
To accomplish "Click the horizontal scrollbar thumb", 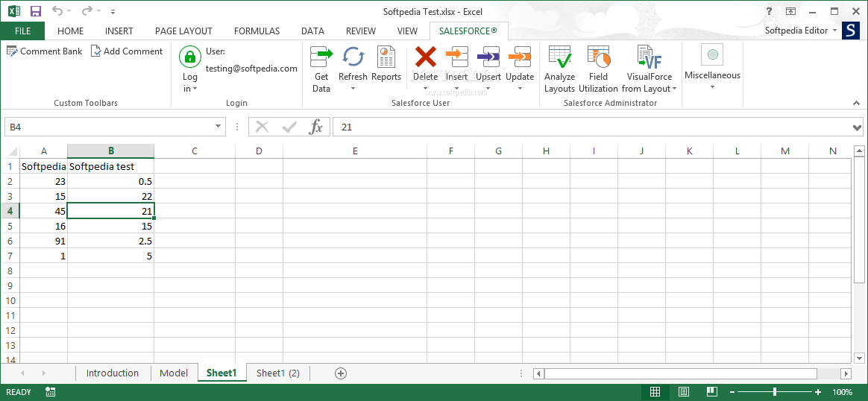I will tap(680, 374).
